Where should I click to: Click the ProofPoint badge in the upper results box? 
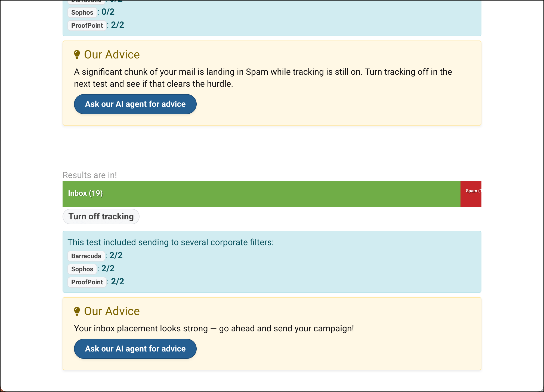87,25
